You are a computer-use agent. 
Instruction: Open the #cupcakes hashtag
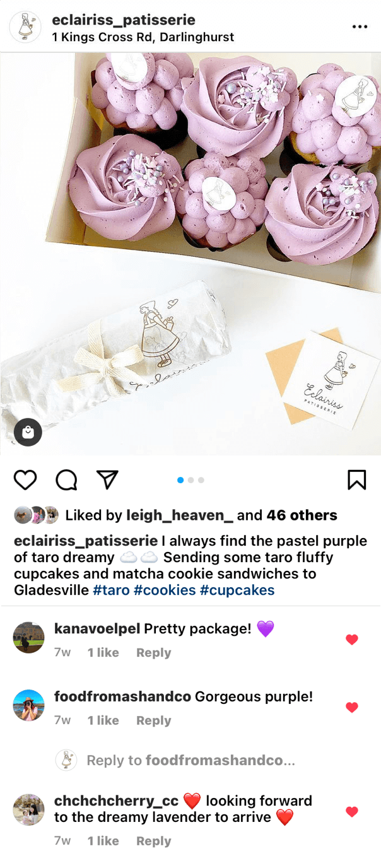coord(237,590)
